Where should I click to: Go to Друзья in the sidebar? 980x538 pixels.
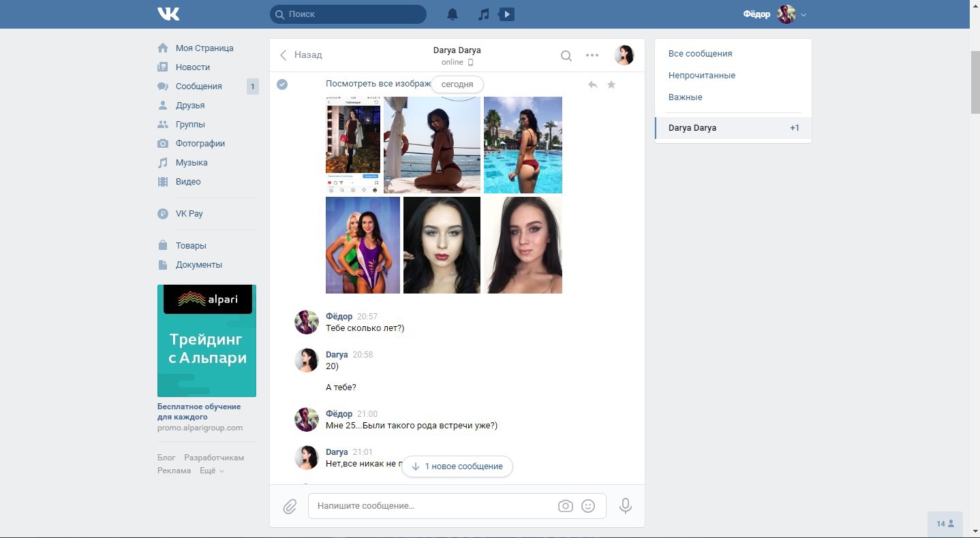(190, 106)
